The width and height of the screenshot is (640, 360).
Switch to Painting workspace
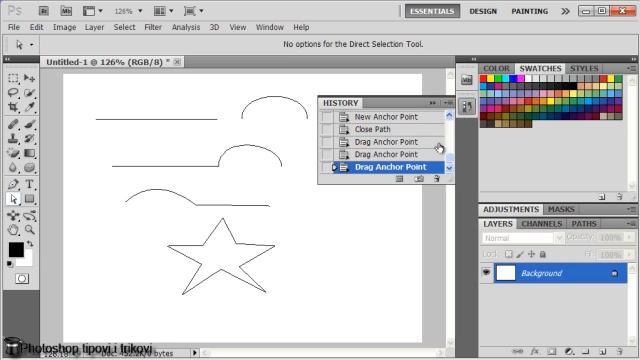click(x=529, y=11)
